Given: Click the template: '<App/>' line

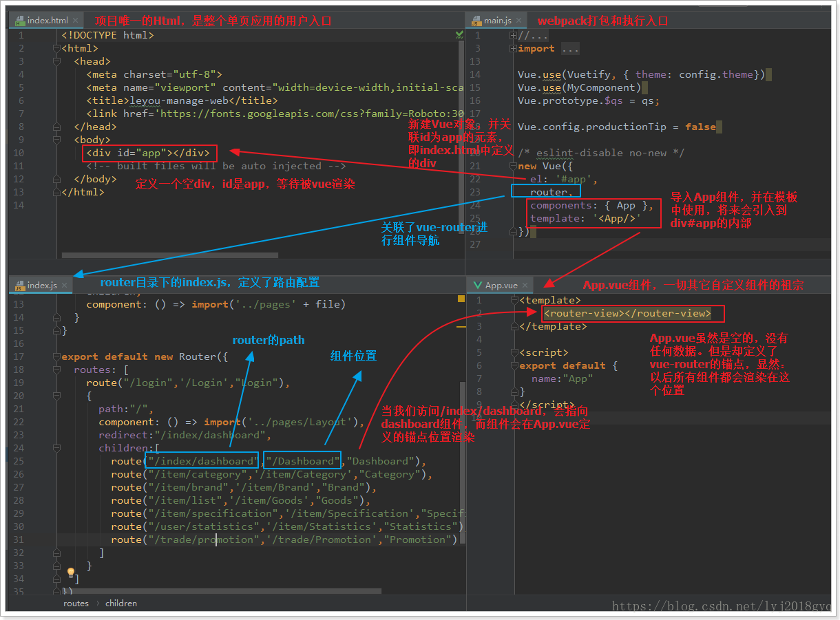Looking at the screenshot, I should pos(585,218).
